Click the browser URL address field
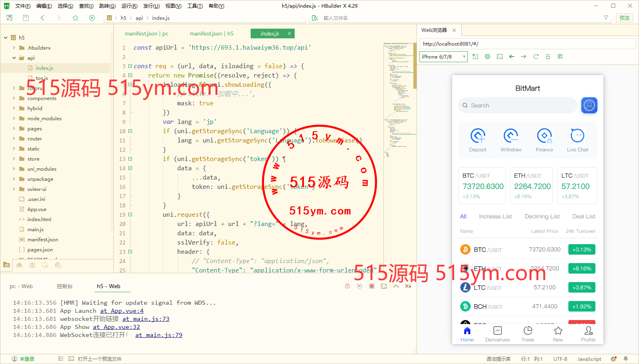639x364 pixels. pyautogui.click(x=527, y=44)
